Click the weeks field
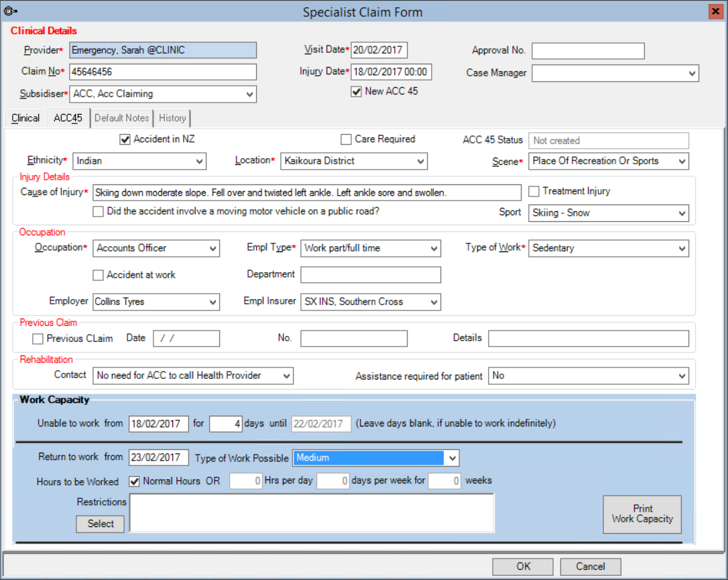The height and width of the screenshot is (580, 728). (445, 481)
